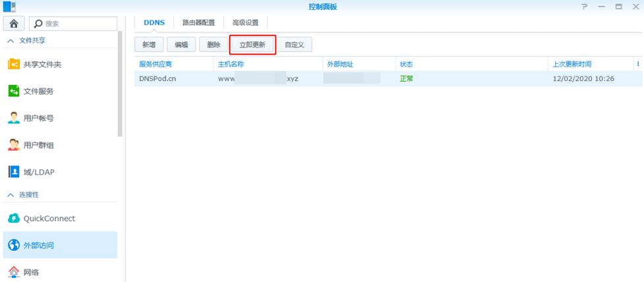
Task: Collapse the 文件共享 section
Action: 11,41
